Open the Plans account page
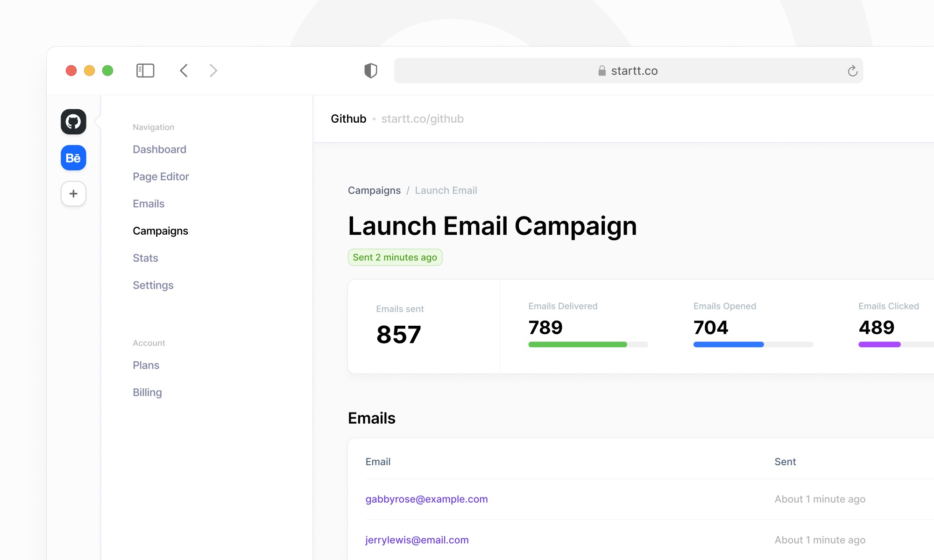934x560 pixels. coord(146,365)
